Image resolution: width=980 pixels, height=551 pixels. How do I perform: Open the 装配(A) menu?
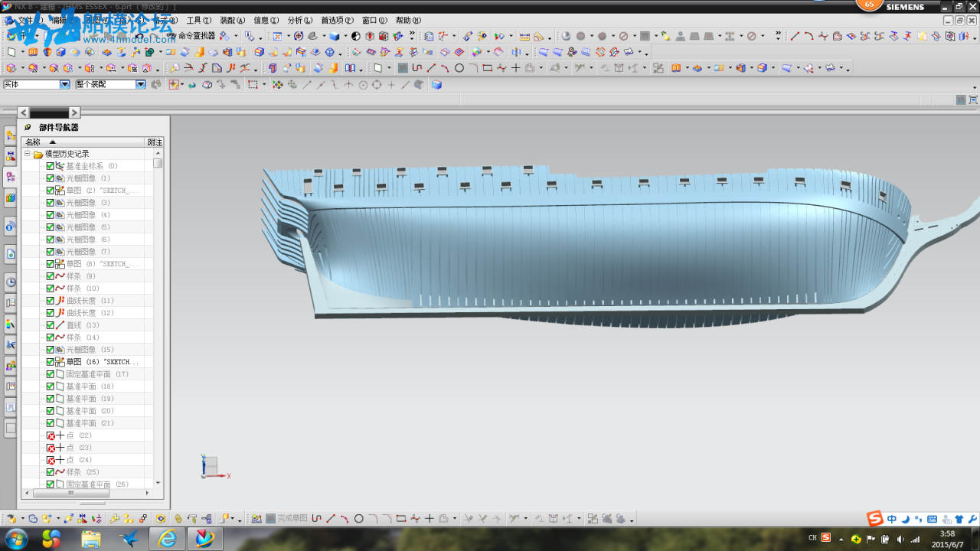pyautogui.click(x=233, y=21)
